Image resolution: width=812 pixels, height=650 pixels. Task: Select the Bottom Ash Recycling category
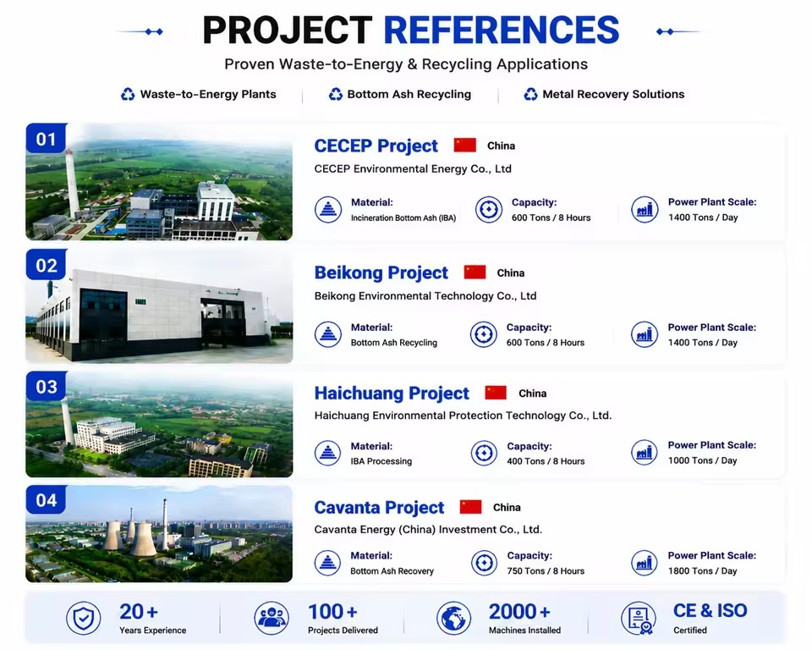(x=400, y=94)
